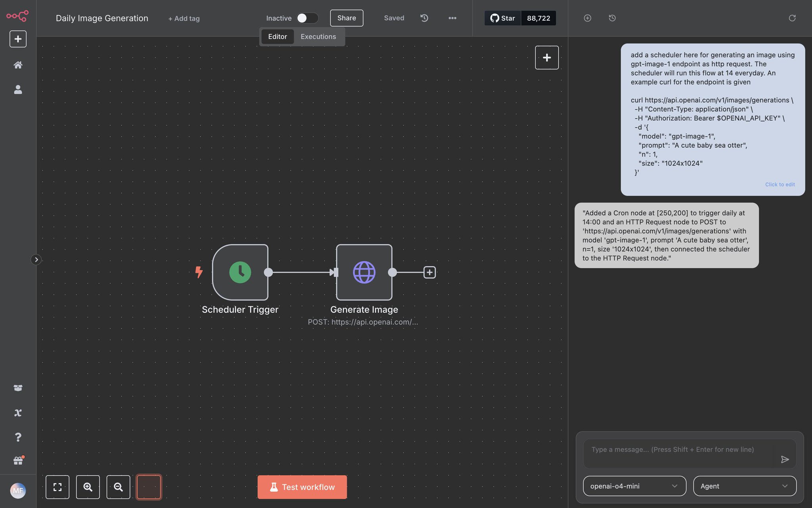Click the sidebar add new plus button
This screenshot has width=812, height=508.
pos(18,39)
